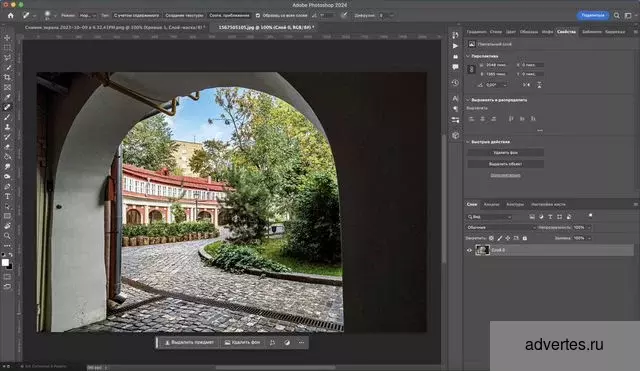
Task: Open the layer filter Вид dropdown
Action: (489, 217)
